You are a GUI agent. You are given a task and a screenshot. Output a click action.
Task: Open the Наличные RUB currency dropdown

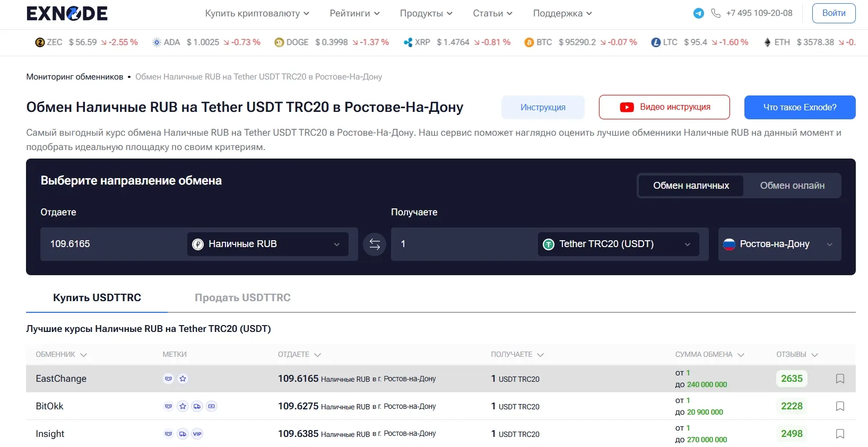point(267,244)
